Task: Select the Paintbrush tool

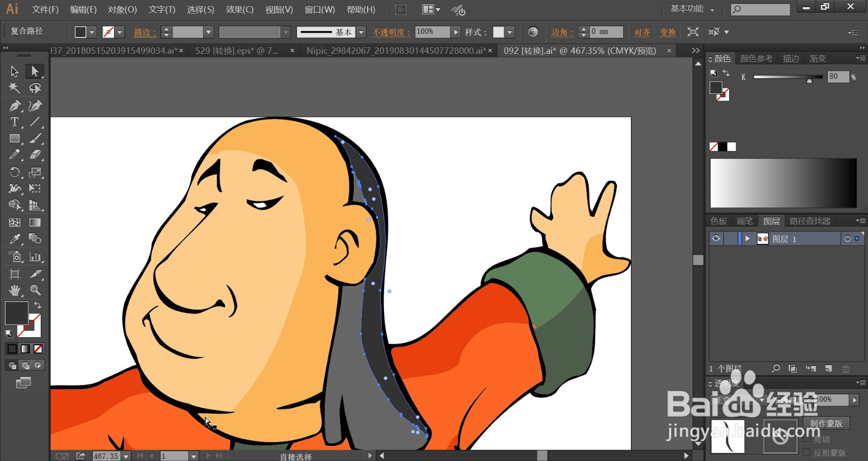Action: pos(35,138)
